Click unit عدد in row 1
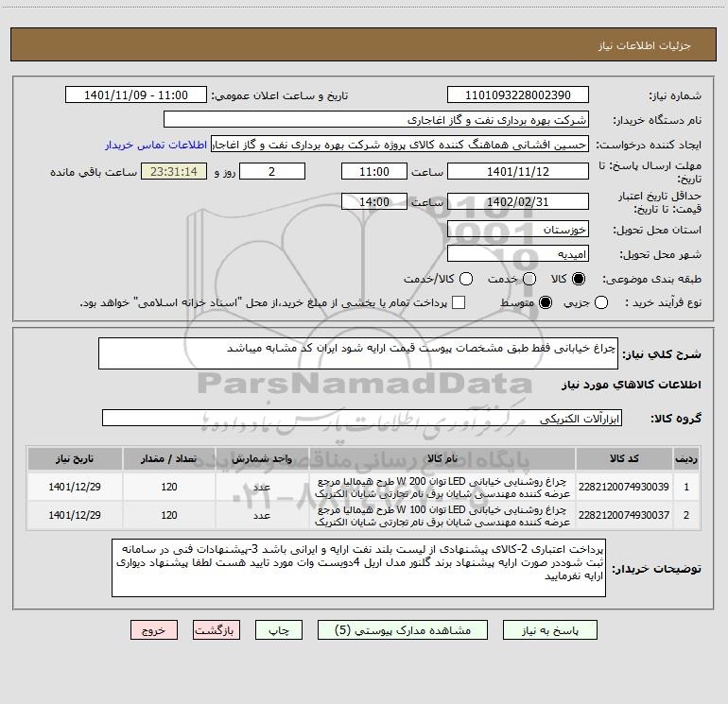 262,488
